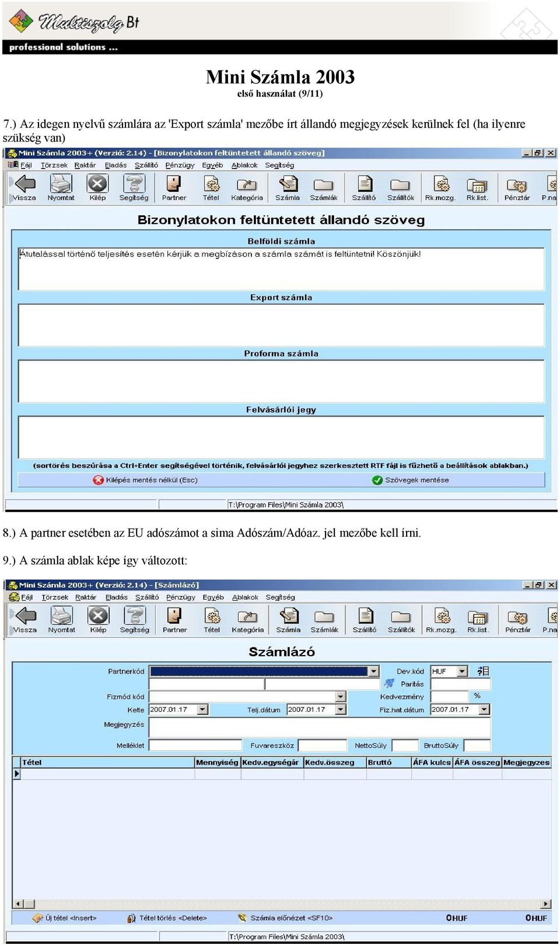Click Tétel törlés <Delete> button
560x945 pixels.
(167, 918)
